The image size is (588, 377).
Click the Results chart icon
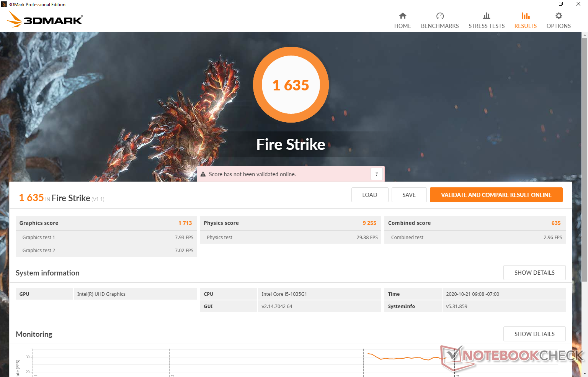click(x=526, y=16)
